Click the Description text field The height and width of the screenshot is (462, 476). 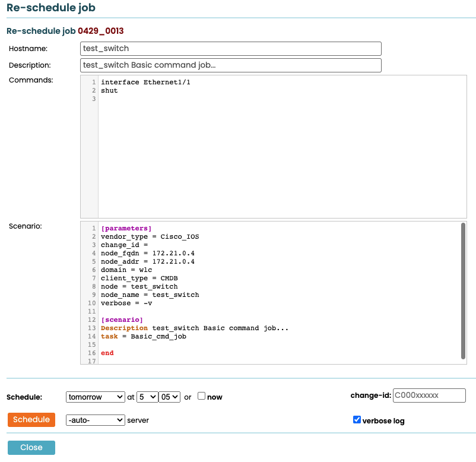[230, 65]
